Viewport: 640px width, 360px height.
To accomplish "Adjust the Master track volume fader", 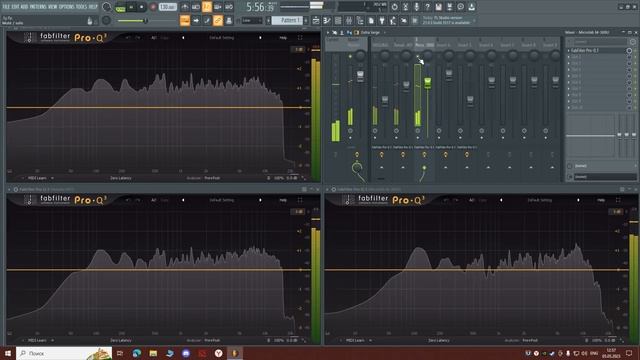I will (360, 76).
